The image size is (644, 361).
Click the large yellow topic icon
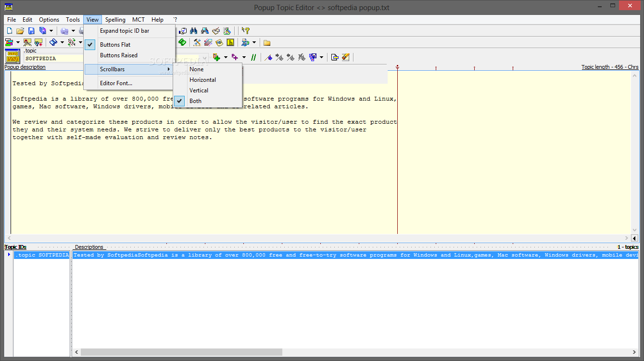tap(13, 56)
